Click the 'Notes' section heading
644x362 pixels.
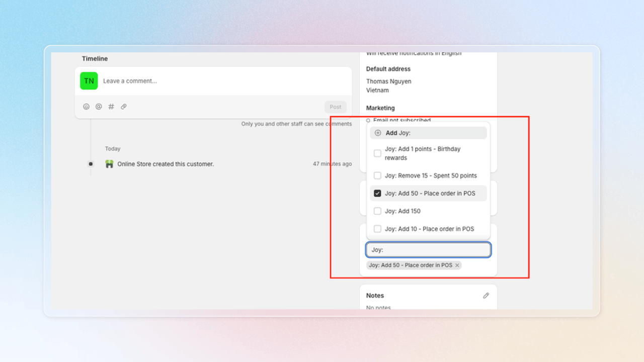(x=375, y=296)
